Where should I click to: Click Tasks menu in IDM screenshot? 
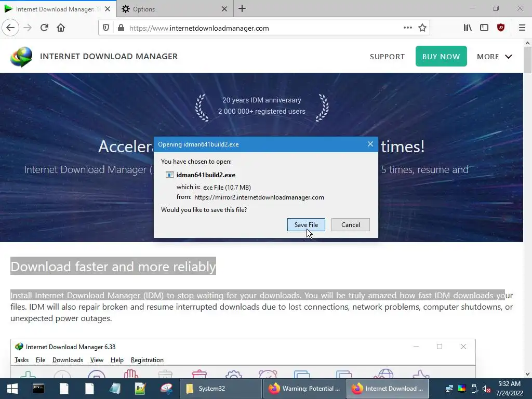coord(21,360)
